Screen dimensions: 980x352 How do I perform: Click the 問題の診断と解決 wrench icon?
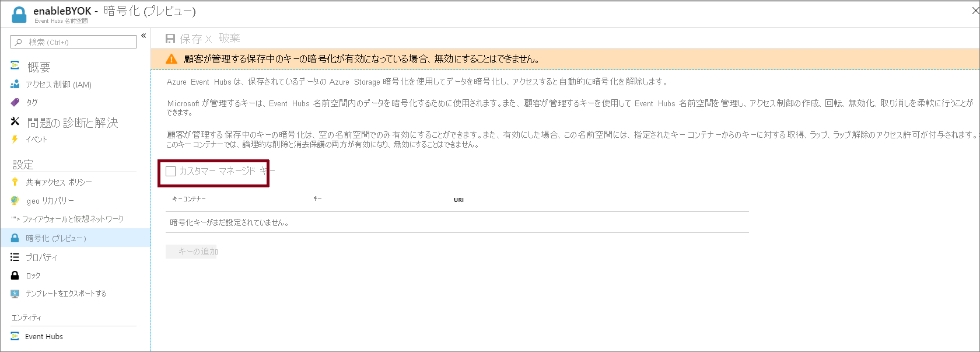15,121
